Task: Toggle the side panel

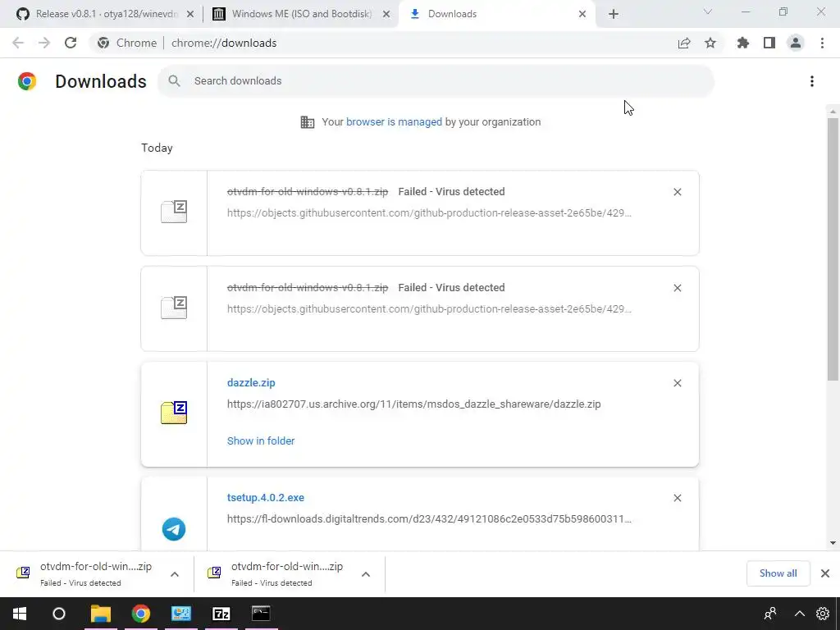Action: click(769, 43)
